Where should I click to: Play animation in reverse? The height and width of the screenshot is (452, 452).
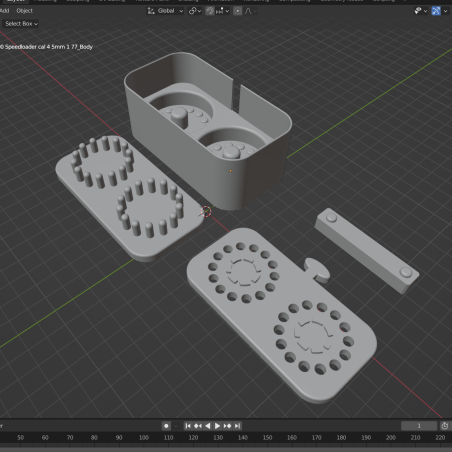point(208,426)
